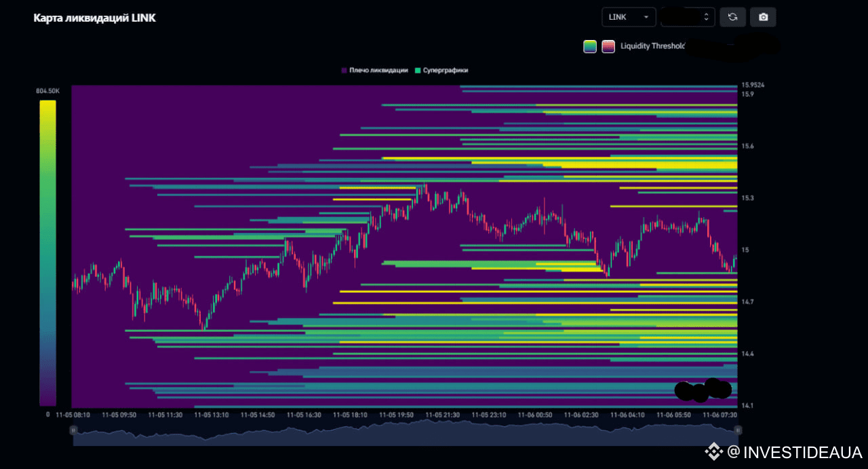Select the green-yellow viridis color theme swatch
This screenshot has width=868, height=469.
[x=590, y=46]
